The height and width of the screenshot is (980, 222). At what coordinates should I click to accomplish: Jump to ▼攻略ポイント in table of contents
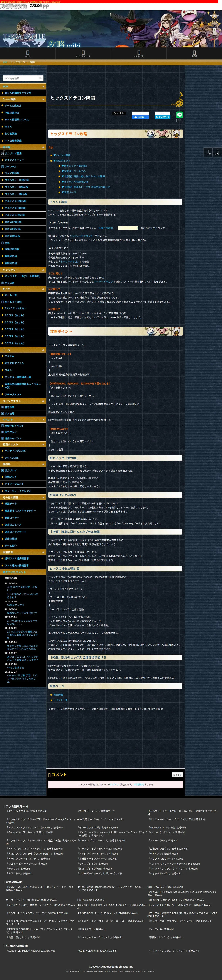coord(62,160)
